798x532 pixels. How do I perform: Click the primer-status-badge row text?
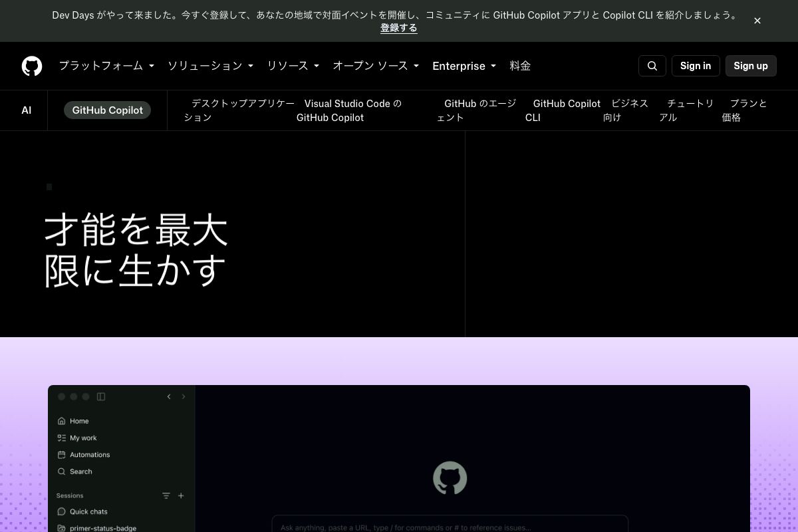103,528
